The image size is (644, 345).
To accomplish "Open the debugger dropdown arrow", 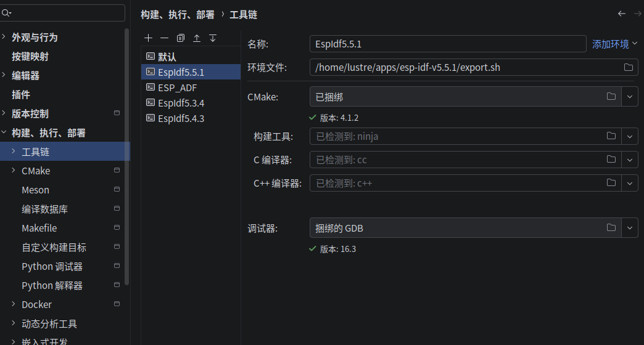I will (630, 228).
